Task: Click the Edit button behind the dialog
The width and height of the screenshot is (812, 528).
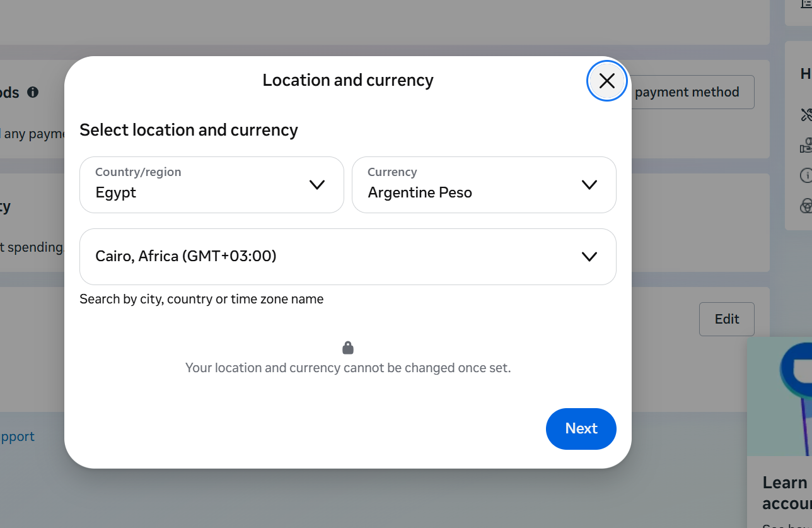Action: coord(726,319)
